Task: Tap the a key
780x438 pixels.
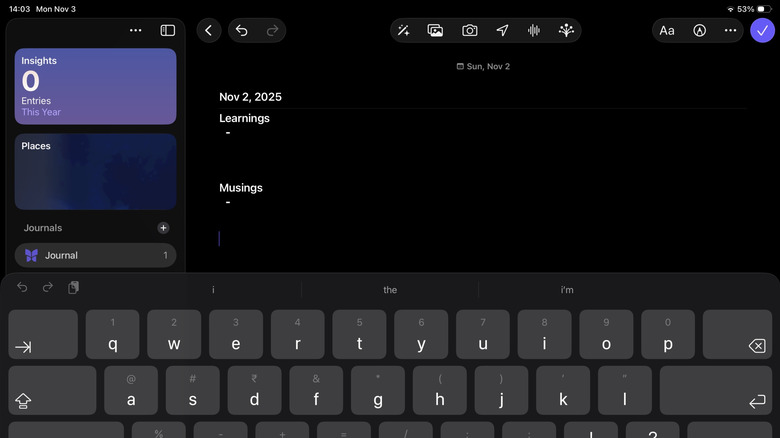Action: [131, 390]
